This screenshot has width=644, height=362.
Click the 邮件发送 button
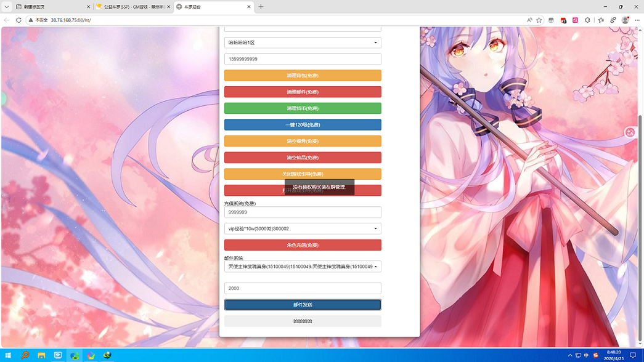[303, 305]
